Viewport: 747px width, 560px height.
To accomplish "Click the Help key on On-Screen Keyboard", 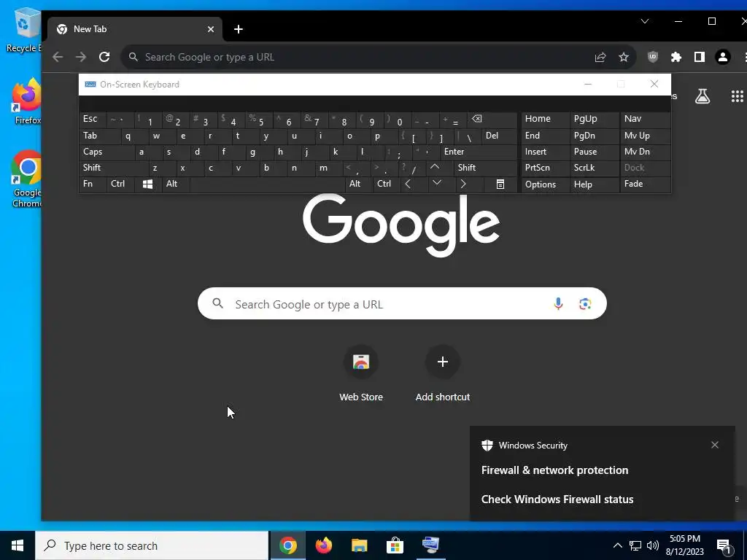I will click(594, 184).
